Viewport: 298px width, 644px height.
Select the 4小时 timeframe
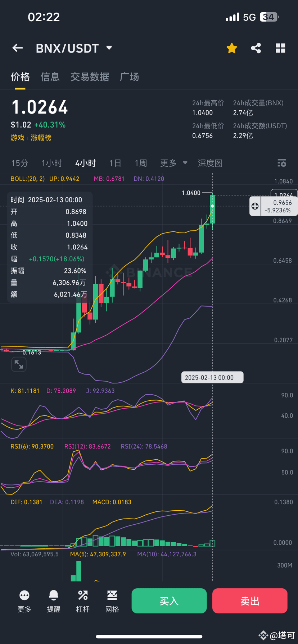[x=86, y=163]
